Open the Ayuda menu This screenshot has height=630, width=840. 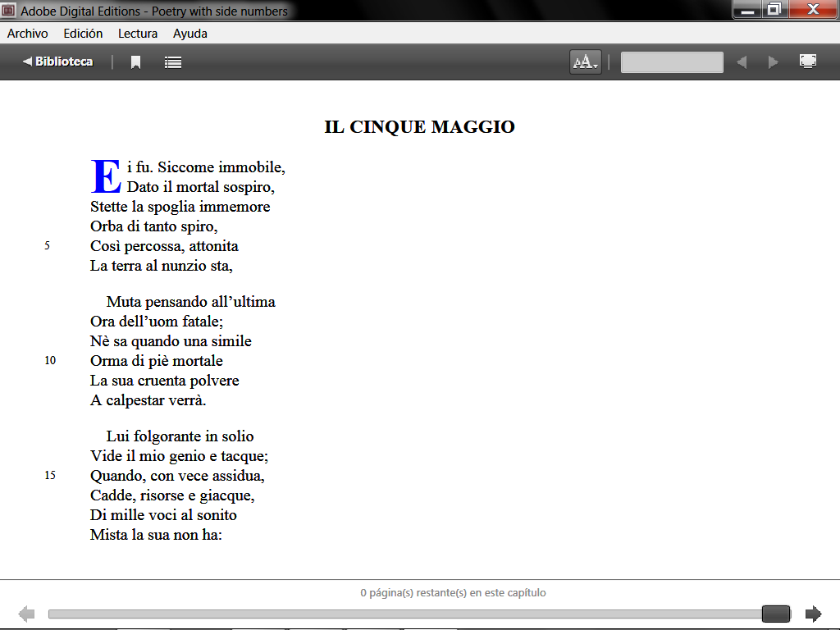(190, 33)
